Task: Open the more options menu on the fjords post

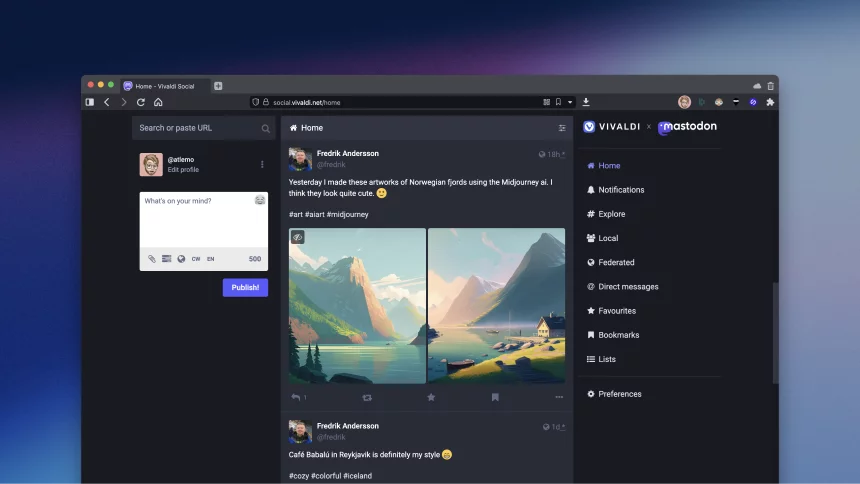Action: coord(559,397)
